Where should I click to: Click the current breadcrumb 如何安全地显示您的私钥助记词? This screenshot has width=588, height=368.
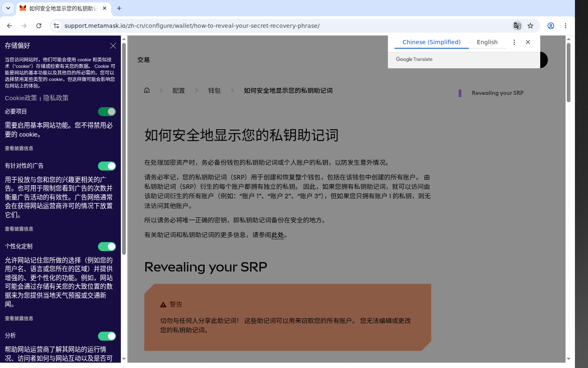[x=288, y=91]
